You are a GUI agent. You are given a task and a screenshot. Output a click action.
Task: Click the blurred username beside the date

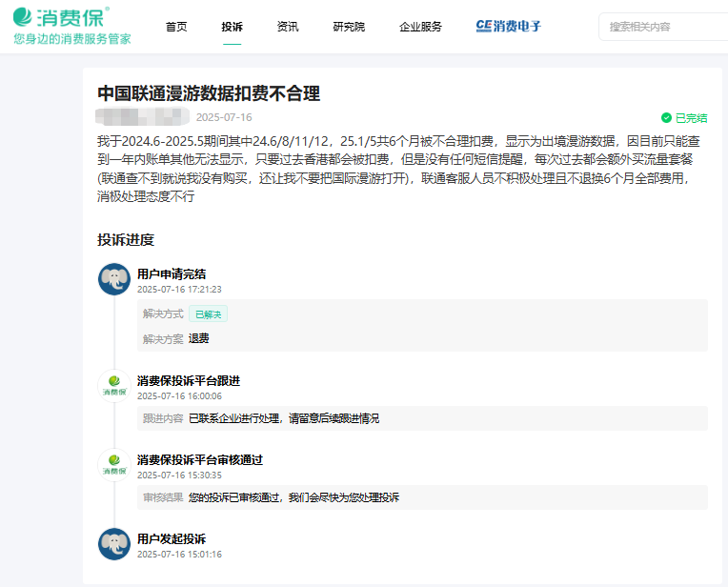coord(142,116)
